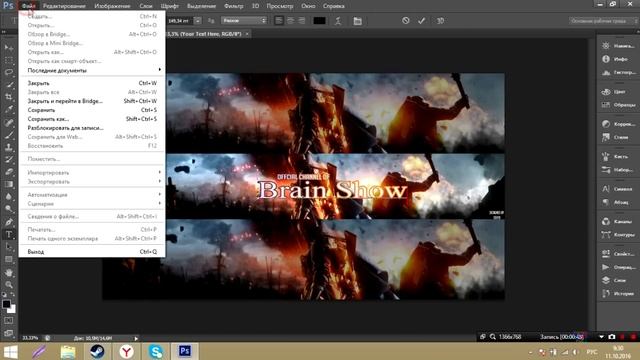640x360 pixels.
Task: Center the text
Action: coord(290,20)
